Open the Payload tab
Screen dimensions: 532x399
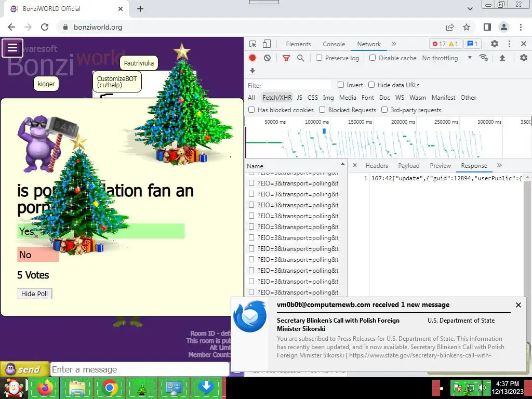click(x=409, y=166)
